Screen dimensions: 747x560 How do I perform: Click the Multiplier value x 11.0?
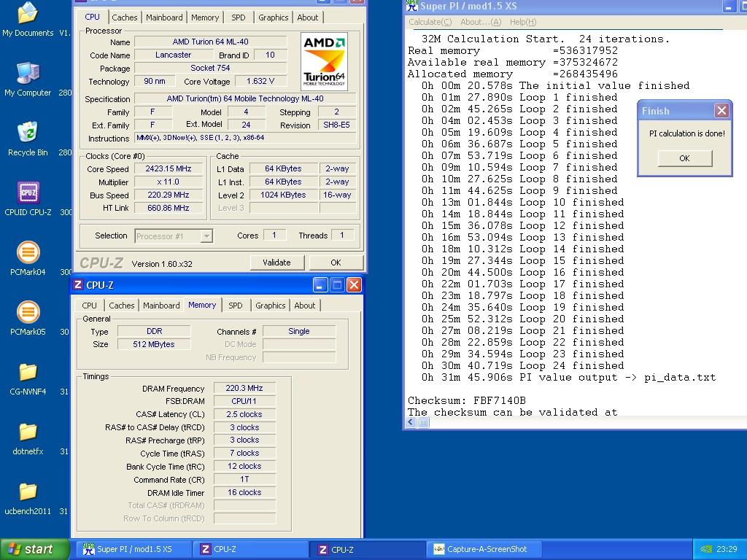pos(169,182)
